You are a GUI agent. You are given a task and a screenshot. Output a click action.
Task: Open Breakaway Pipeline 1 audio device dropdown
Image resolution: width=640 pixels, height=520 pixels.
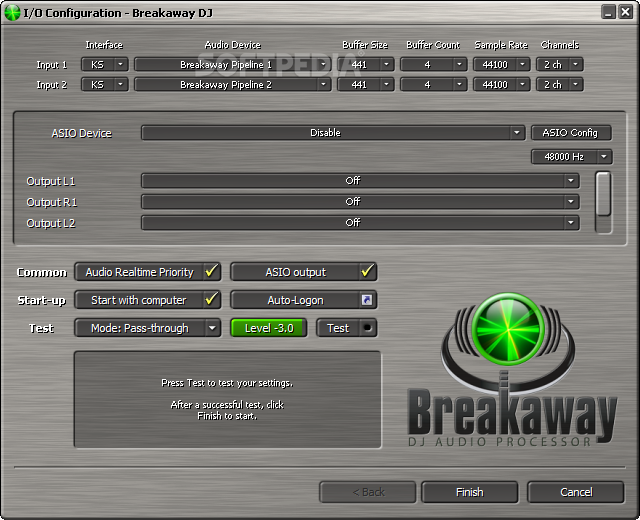pos(233,64)
